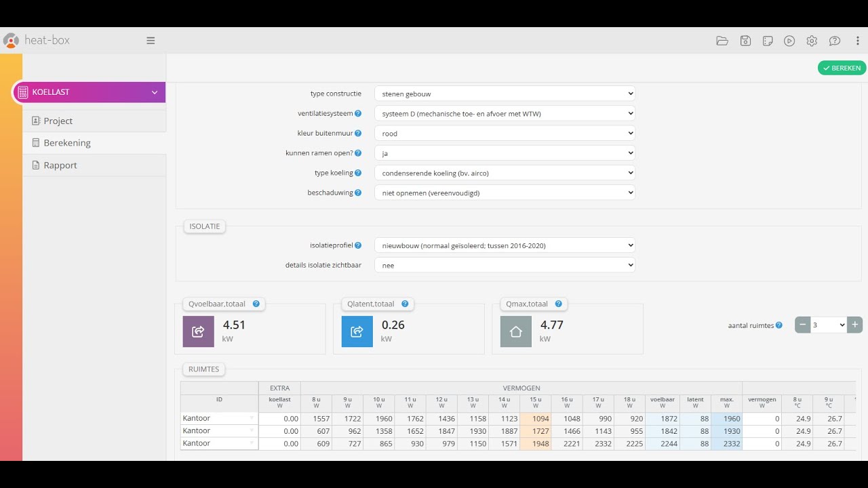This screenshot has height=488, width=868.
Task: Click the 15 u value 1948
Action: tap(536, 443)
